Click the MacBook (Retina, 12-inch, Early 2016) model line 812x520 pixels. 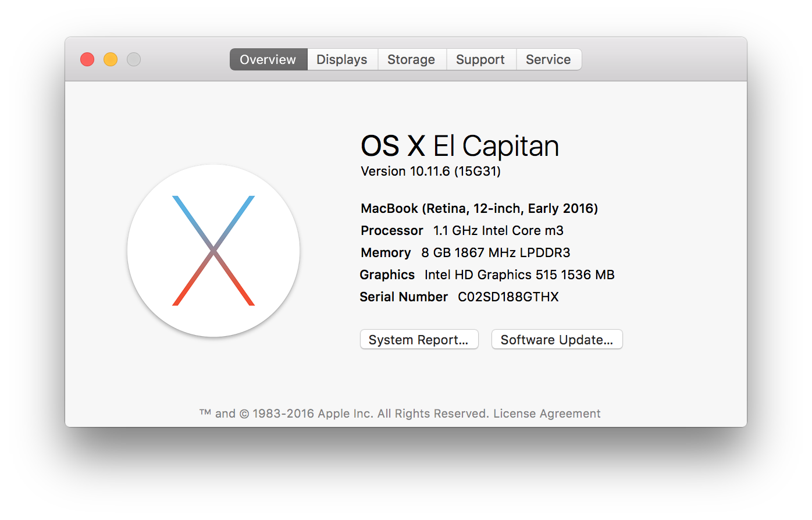[x=479, y=208]
